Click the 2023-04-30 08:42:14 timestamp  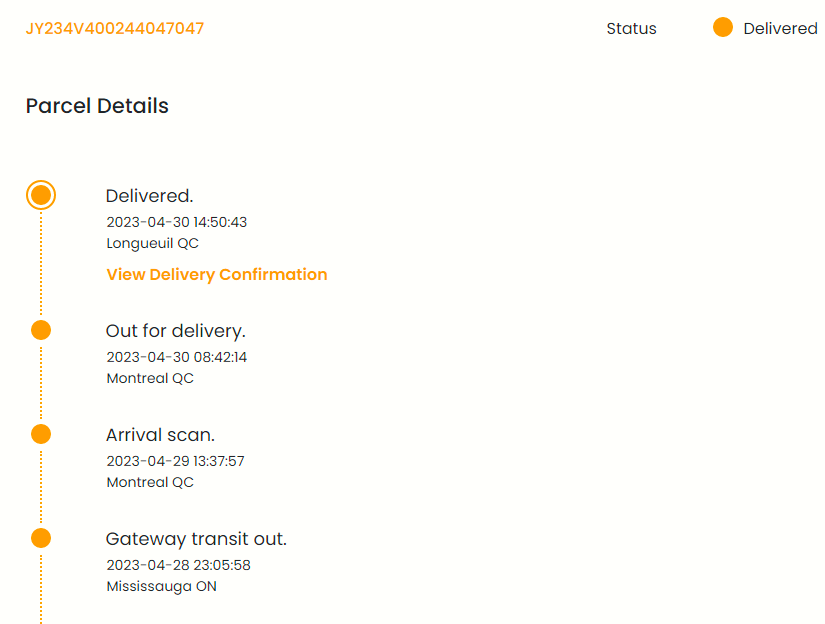pyautogui.click(x=176, y=357)
